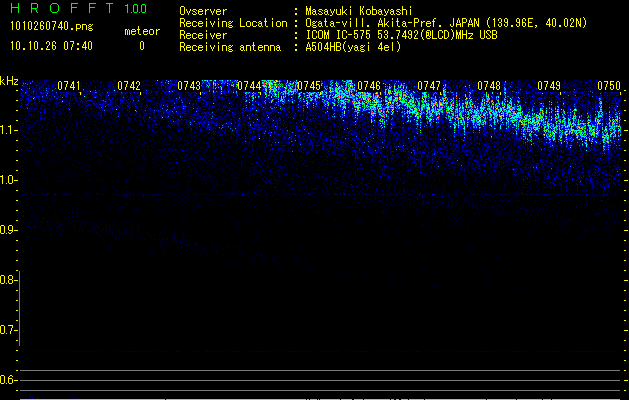Click the 0745 time marker
The height and width of the screenshot is (400, 629).
309,86
